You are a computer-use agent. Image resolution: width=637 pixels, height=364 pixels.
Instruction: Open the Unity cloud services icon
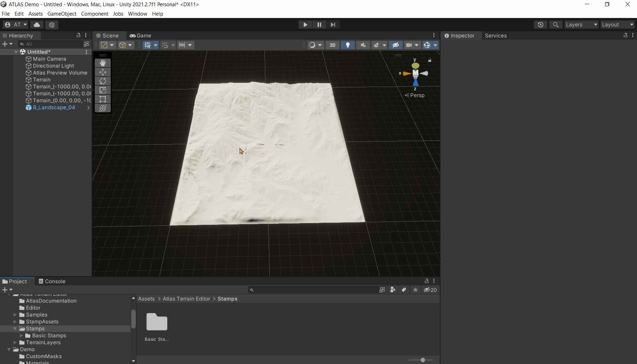36,25
